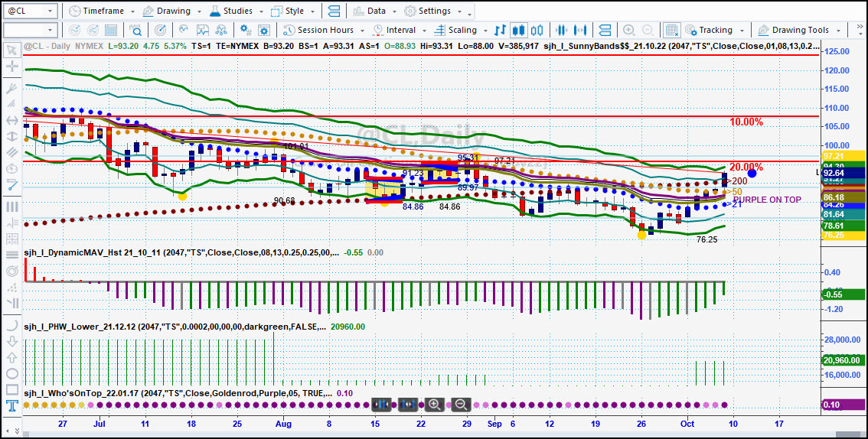Click the blue dot marker right of chart
Screen dimensions: 868x439
pos(752,173)
